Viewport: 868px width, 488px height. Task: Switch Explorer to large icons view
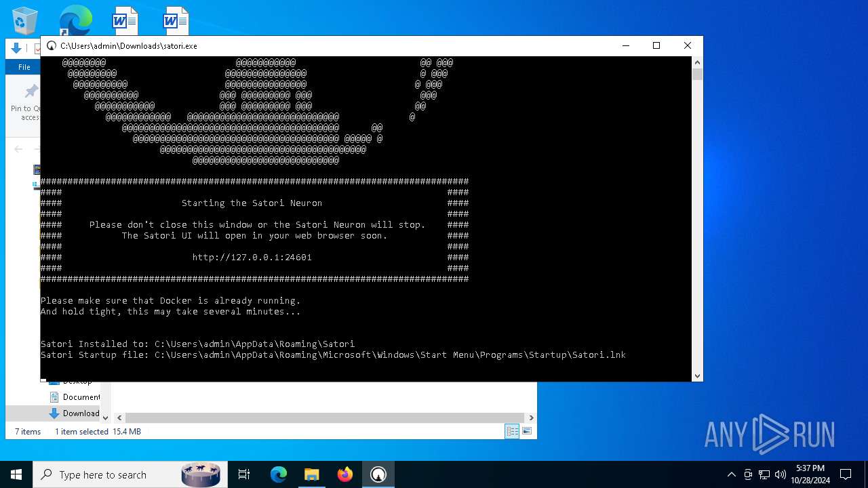(527, 431)
